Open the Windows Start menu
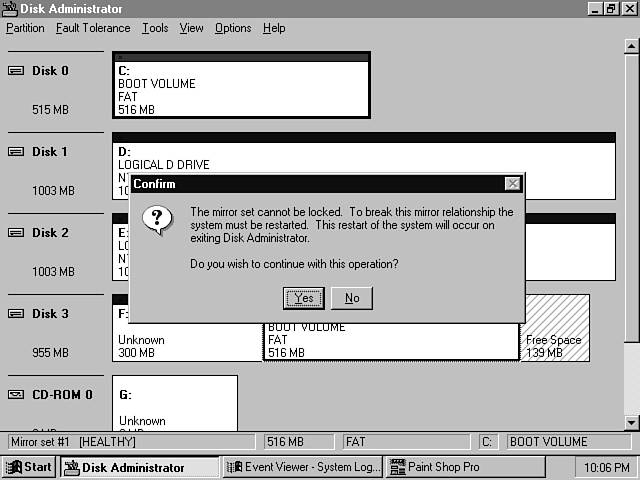The image size is (640, 480). pyautogui.click(x=29, y=467)
